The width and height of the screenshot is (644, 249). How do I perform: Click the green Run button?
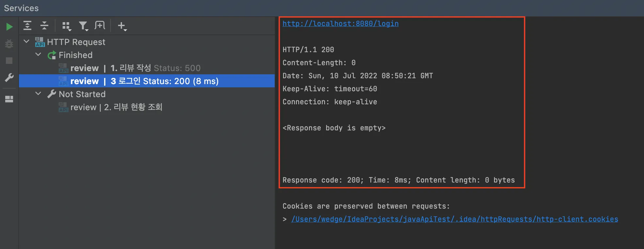(x=9, y=26)
